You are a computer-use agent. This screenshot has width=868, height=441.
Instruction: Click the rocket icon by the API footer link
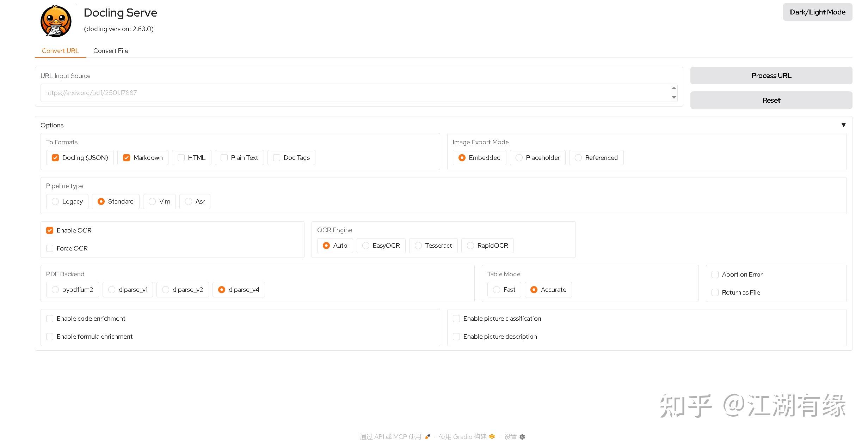pos(427,436)
